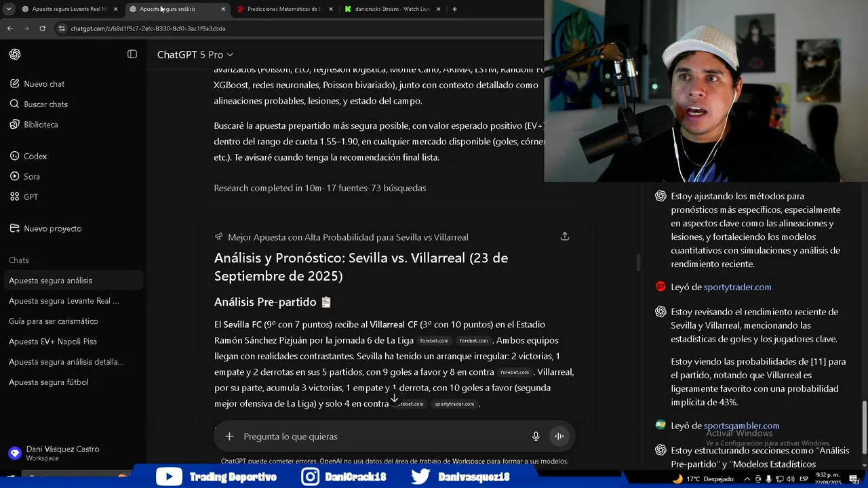Open the weather widget showing 17°C Despejado
Screen dimensions: 868x488
pos(702,479)
